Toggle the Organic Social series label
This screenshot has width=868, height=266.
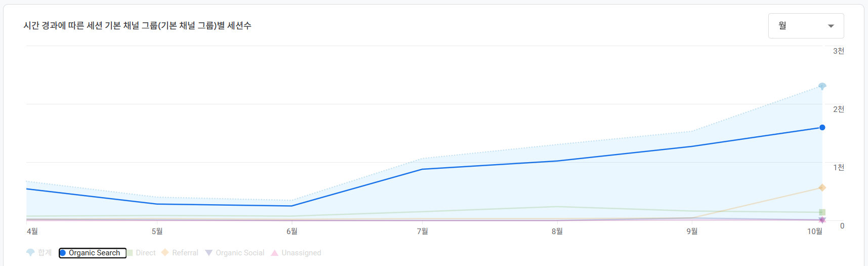(240, 253)
